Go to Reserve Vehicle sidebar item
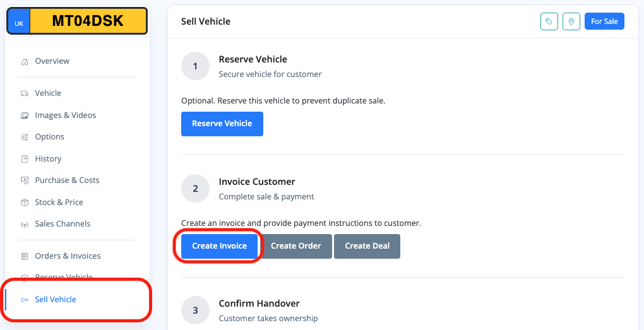 [63, 278]
